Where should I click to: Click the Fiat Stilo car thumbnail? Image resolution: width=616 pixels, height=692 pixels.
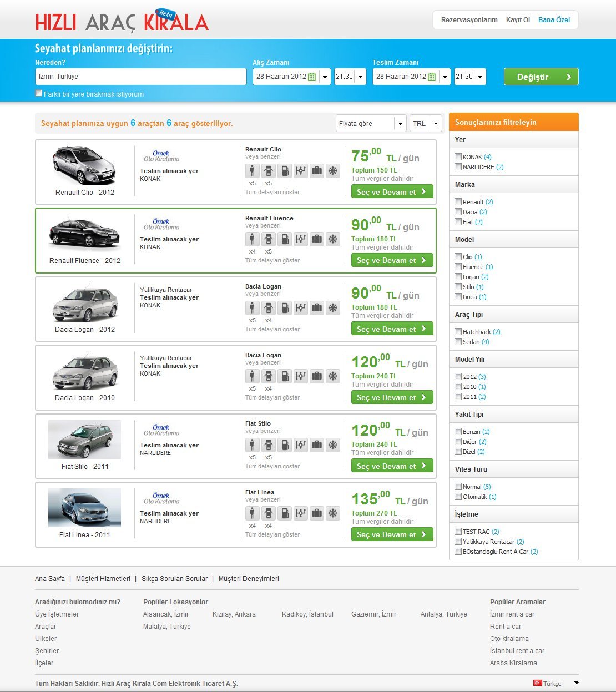pos(84,440)
